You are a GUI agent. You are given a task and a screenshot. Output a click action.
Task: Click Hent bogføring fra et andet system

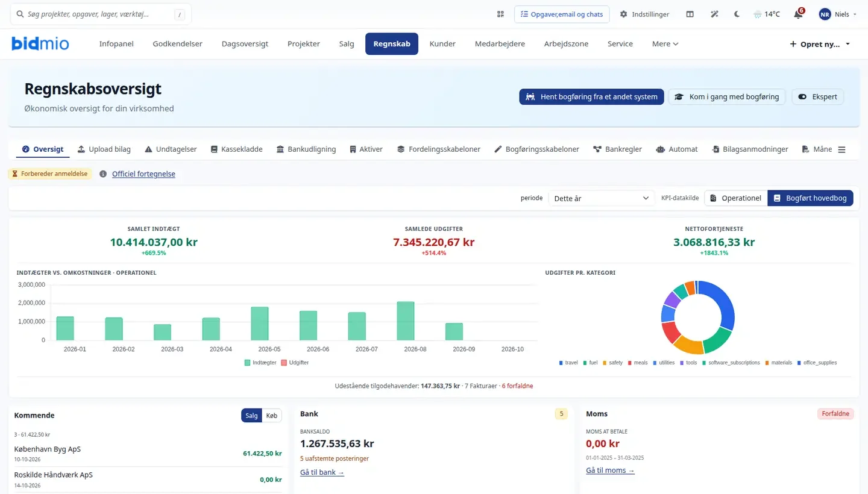pos(592,96)
